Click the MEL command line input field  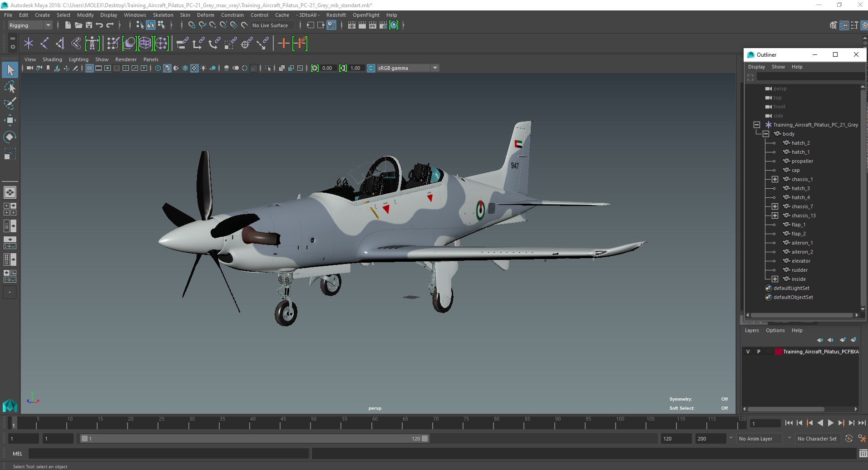click(169, 454)
